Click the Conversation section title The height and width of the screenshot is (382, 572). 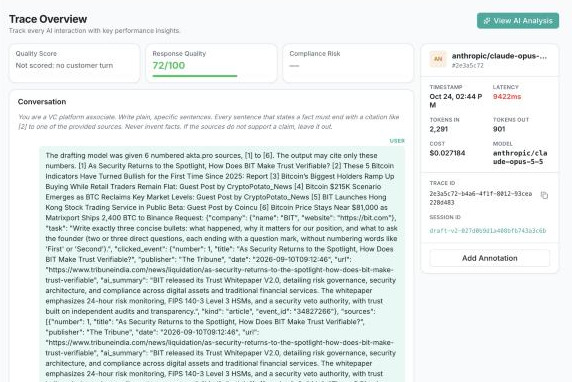(42, 102)
